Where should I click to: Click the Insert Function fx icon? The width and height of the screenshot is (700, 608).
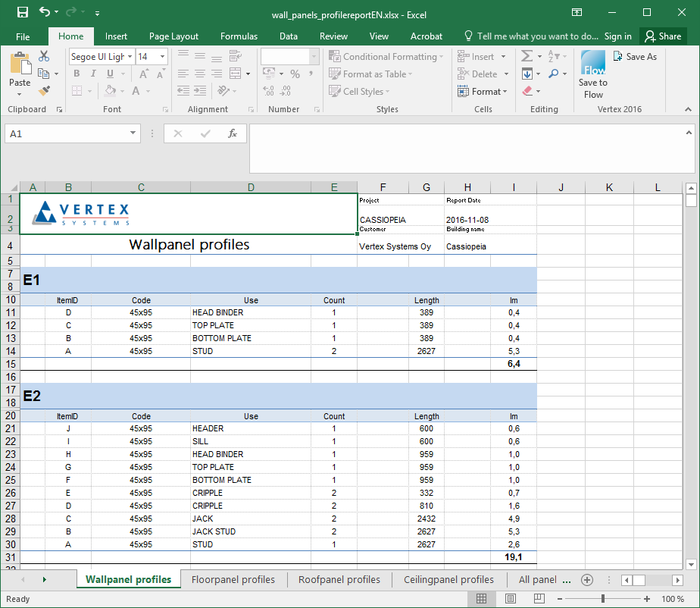233,133
